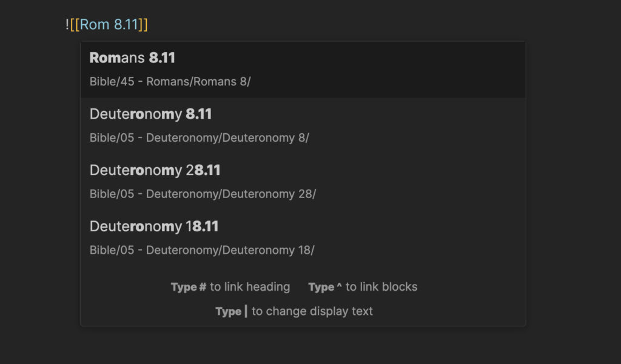Viewport: 621px width, 364px height.
Task: Click the bold 'Rom' in Romans title
Action: click(106, 58)
